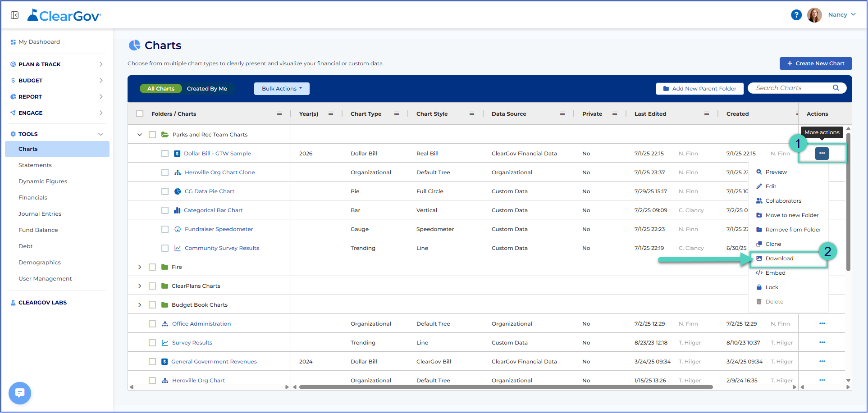Expand the BUDGET sidebar section
The width and height of the screenshot is (868, 413).
(x=57, y=81)
